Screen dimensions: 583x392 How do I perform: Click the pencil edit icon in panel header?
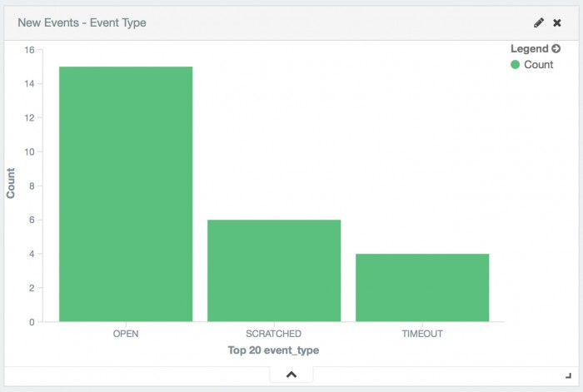coord(539,22)
